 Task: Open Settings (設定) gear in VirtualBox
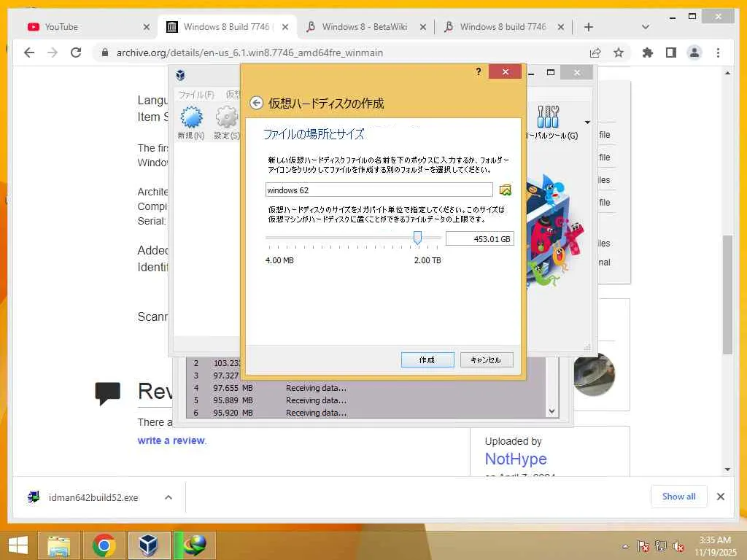(227, 117)
